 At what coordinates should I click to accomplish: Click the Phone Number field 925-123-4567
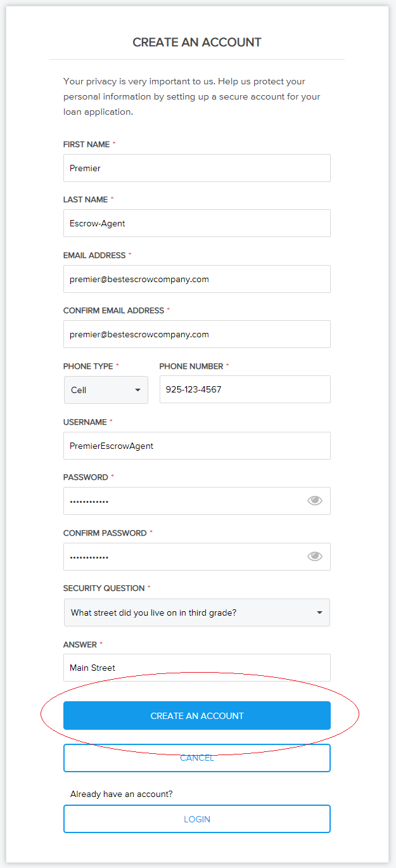pos(245,389)
